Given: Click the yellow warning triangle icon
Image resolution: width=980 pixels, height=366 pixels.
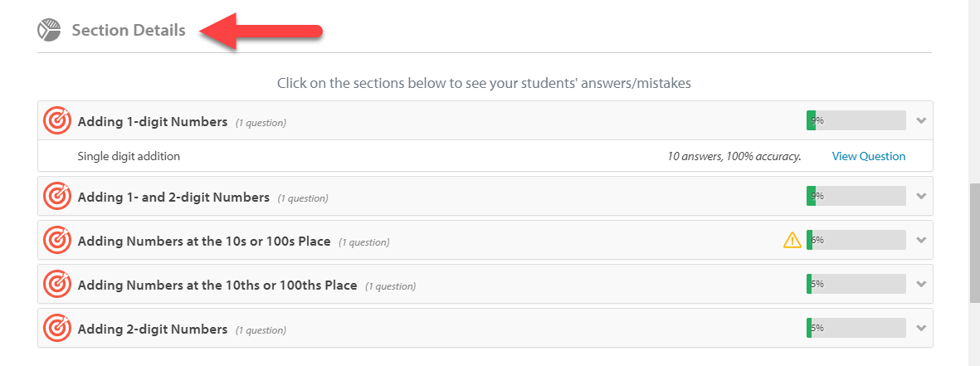Looking at the screenshot, I should click(792, 241).
